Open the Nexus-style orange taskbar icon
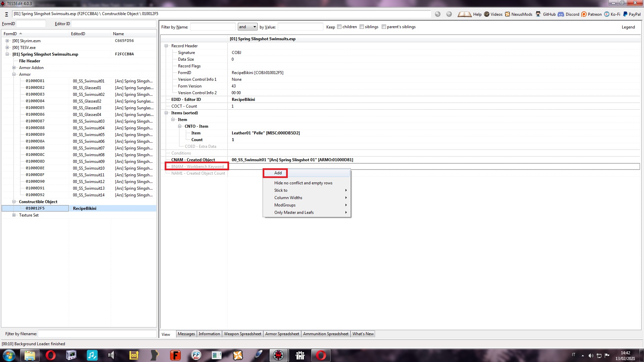Viewport: 644px width, 362px height. coord(237,355)
